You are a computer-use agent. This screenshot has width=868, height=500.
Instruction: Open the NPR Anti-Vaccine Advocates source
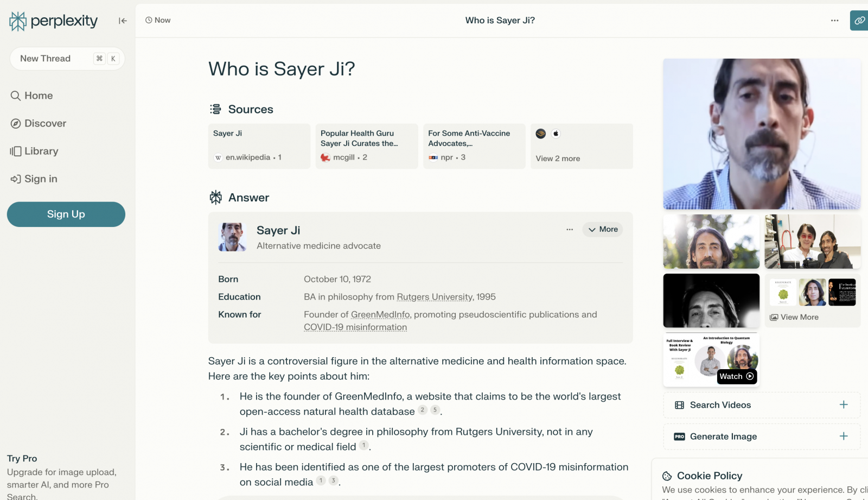[x=474, y=146]
